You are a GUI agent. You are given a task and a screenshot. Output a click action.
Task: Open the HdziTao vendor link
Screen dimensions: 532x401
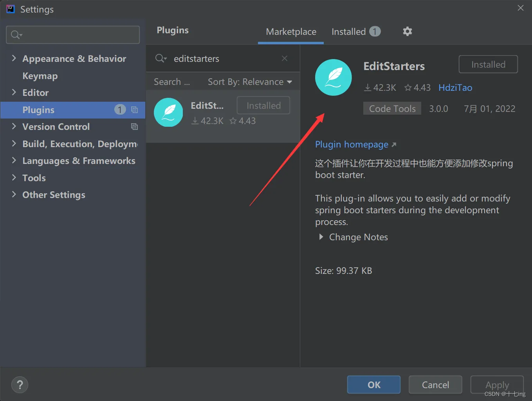(455, 88)
